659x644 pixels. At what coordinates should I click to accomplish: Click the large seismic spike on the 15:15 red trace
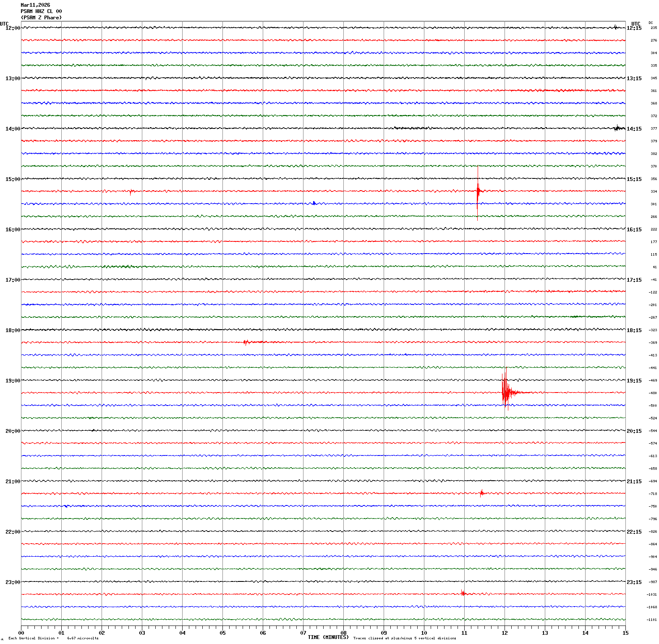(478, 191)
